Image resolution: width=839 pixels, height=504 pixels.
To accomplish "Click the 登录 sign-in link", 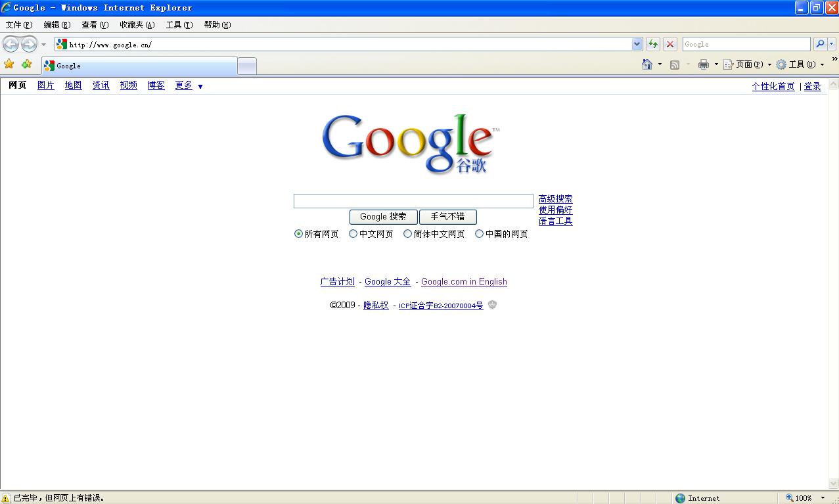I will tap(813, 87).
